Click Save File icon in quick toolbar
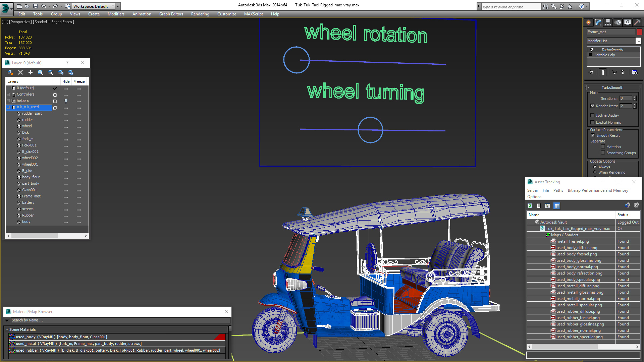The width and height of the screenshot is (644, 362). pos(36,6)
